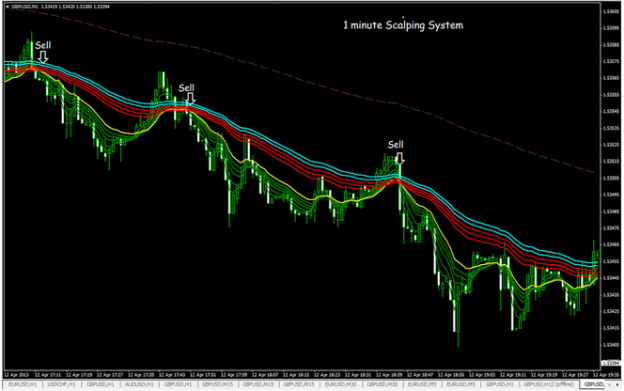Screen dimensions: 624x391
Task: Select the Sell arrow near 17:43
Action: (191, 99)
